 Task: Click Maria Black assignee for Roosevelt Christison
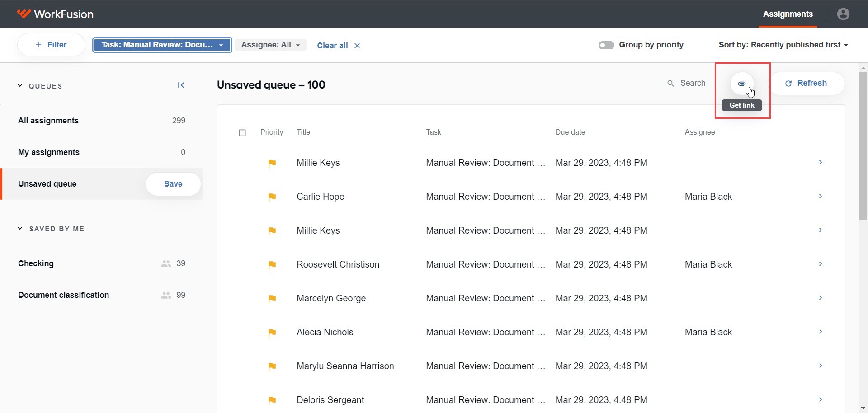click(708, 264)
